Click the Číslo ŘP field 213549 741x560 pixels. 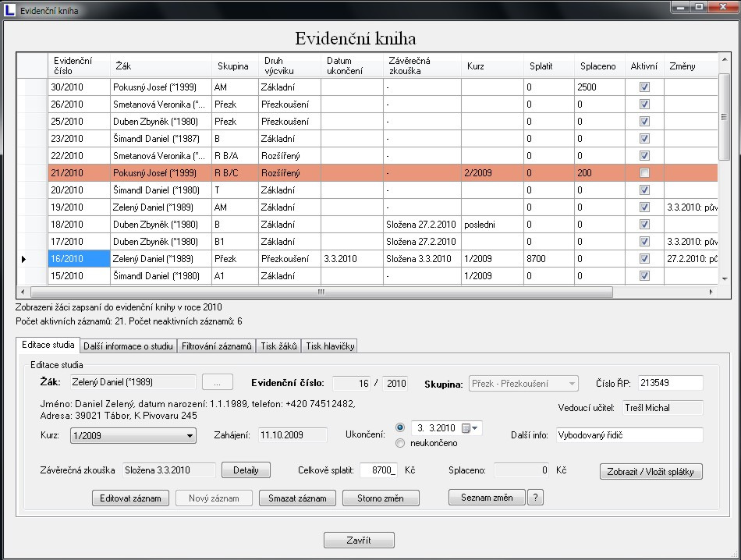[670, 383]
